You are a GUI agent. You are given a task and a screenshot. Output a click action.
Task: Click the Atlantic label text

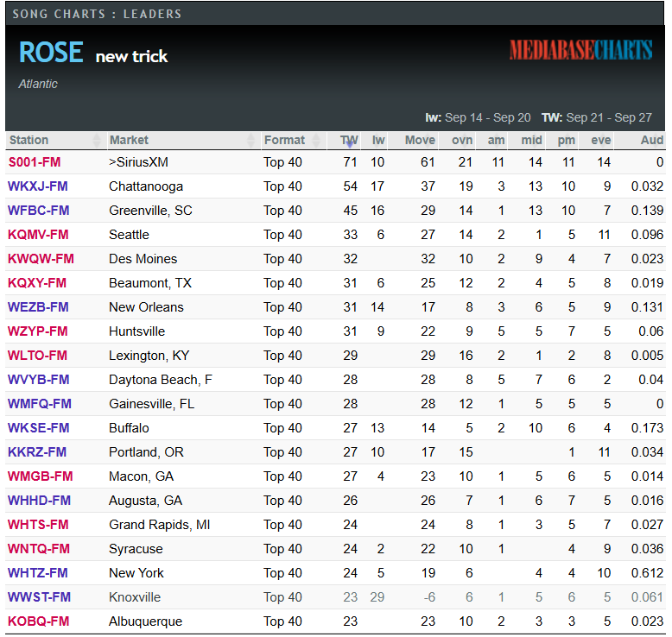pos(38,84)
